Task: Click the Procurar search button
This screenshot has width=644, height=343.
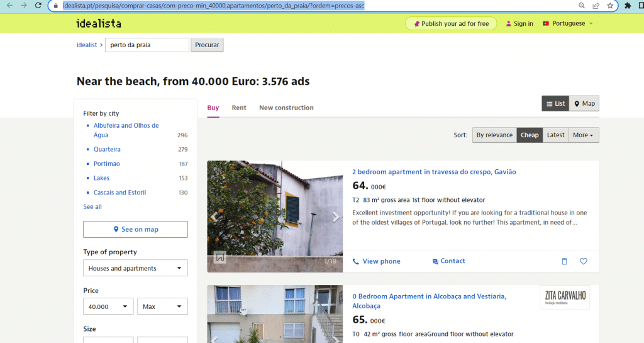Action: pos(207,45)
